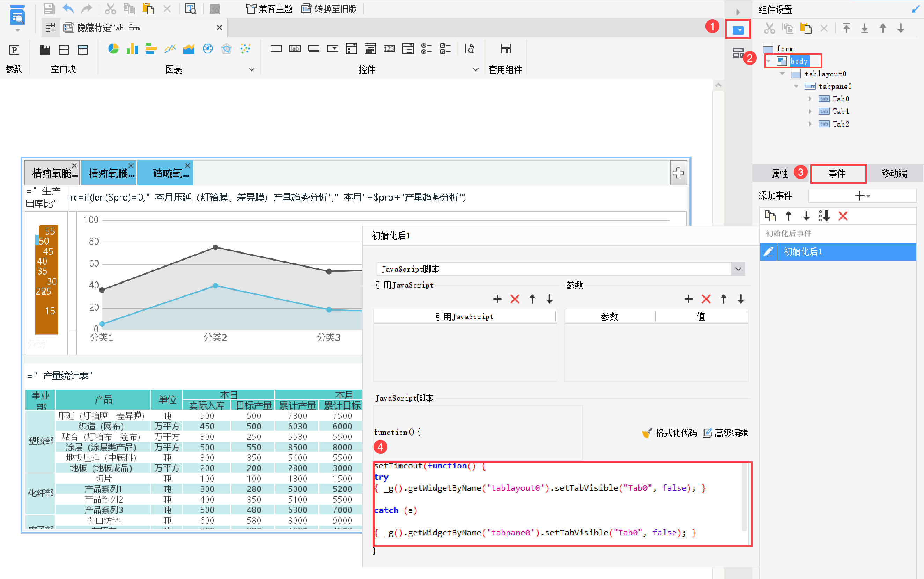Open the JavaScript script type dropdown

738,269
